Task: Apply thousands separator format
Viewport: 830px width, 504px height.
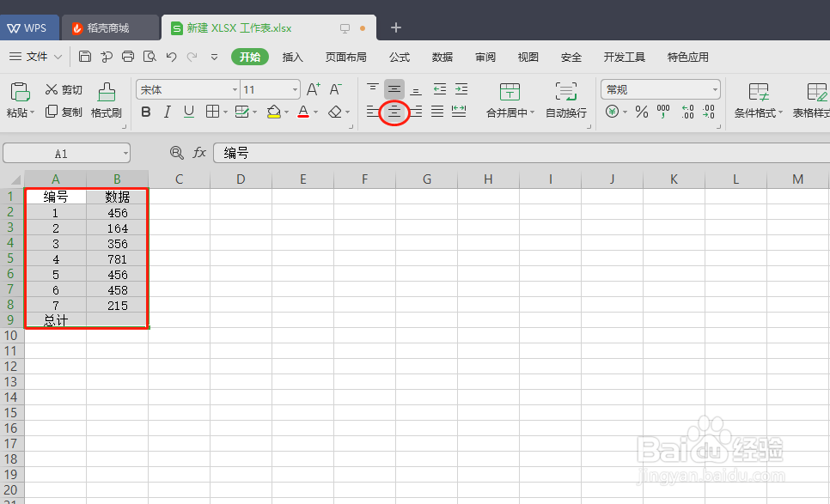Action: (x=663, y=112)
